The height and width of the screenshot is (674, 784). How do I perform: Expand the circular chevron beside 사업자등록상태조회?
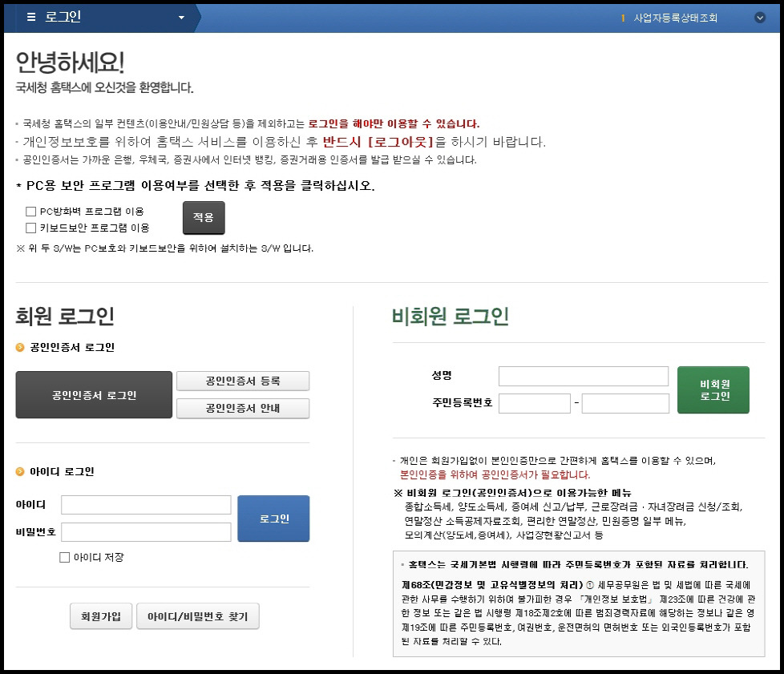pos(759,18)
